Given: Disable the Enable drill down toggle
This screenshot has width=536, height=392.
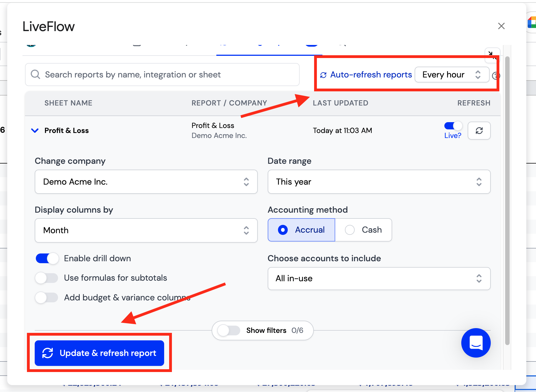Looking at the screenshot, I should [x=47, y=258].
